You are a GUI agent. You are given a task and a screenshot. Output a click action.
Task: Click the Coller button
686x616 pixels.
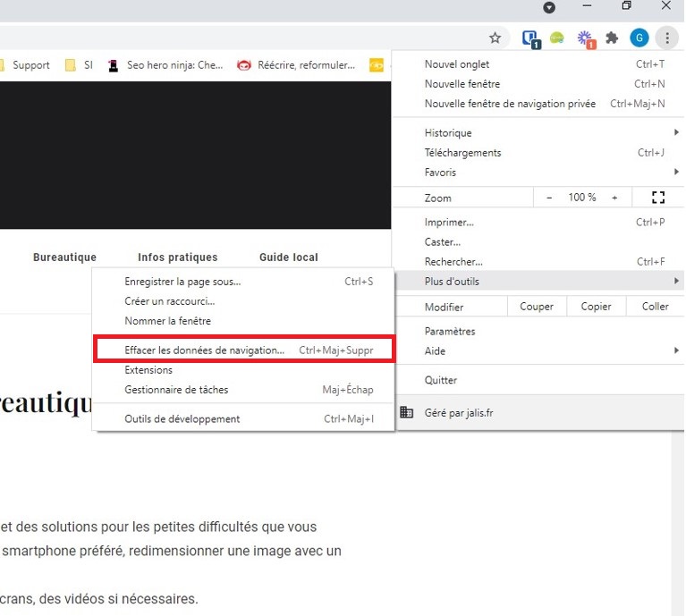point(655,307)
